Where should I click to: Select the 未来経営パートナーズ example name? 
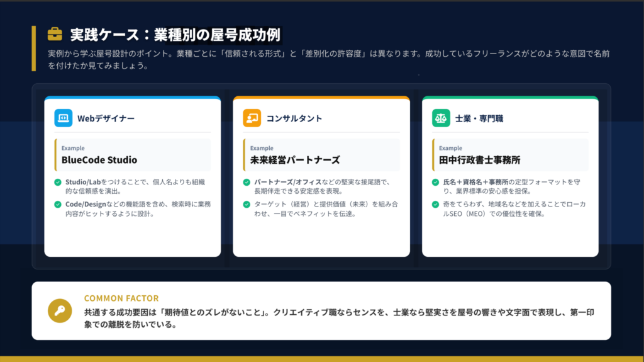[x=295, y=160]
